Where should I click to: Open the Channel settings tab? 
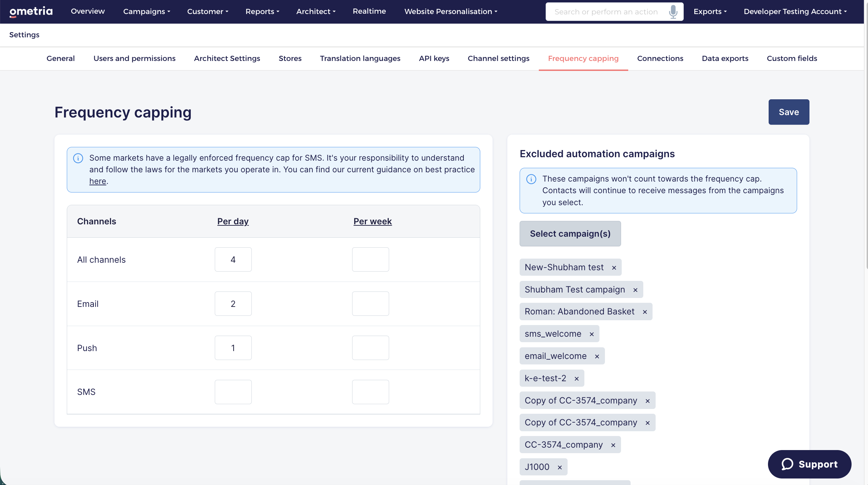point(498,59)
